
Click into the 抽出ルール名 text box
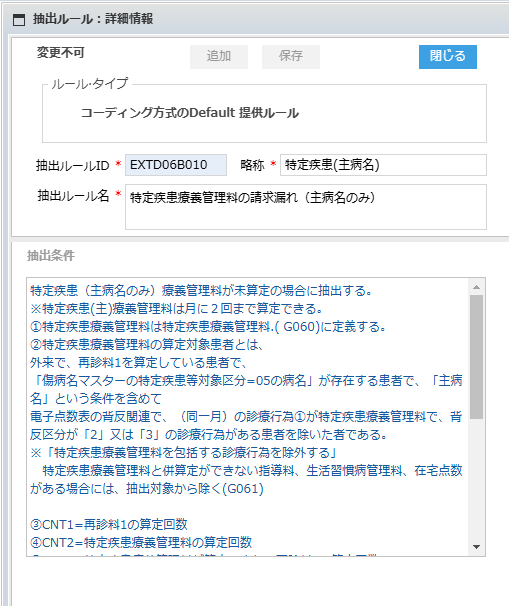pyautogui.click(x=306, y=207)
